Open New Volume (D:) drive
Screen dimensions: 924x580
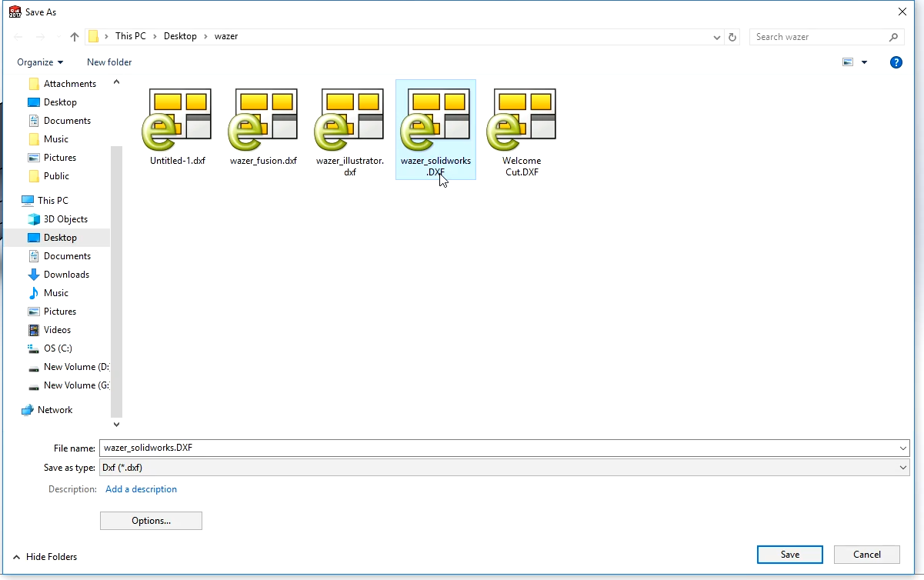(68, 367)
